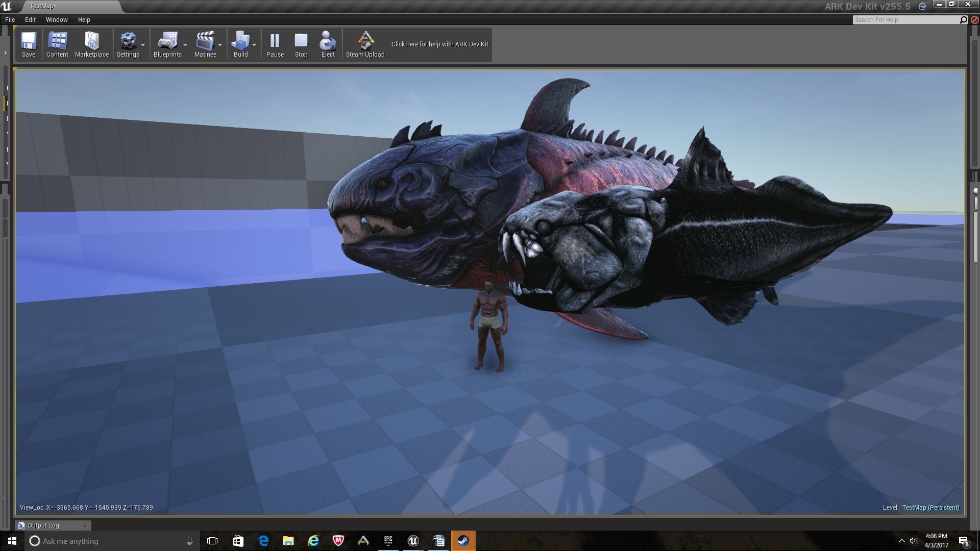Click the blue tutorials icon in title bar
The image size is (980, 551).
click(x=922, y=7)
